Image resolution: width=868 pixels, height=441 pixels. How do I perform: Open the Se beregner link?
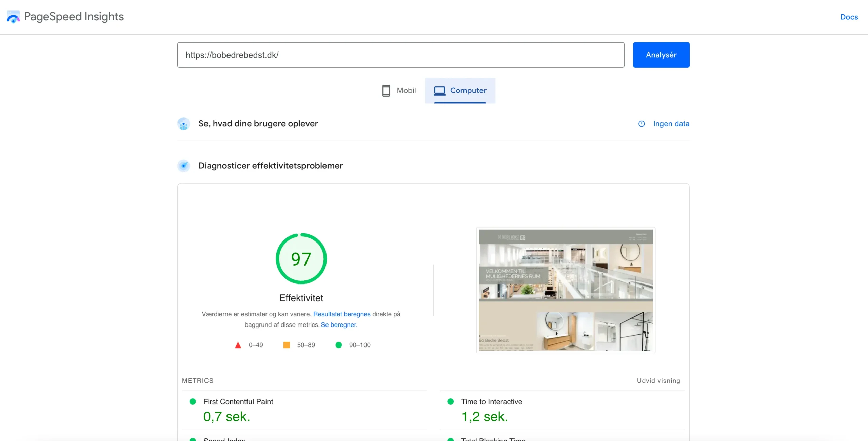click(339, 324)
